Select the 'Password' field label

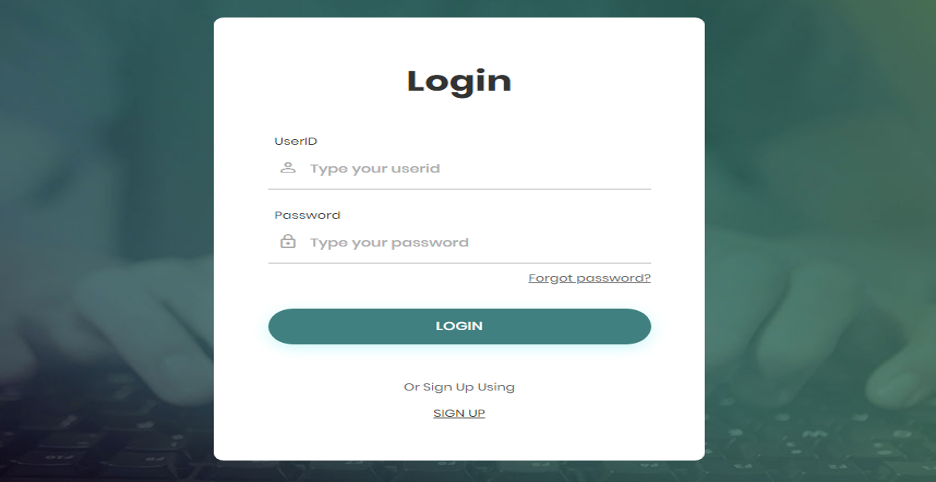[307, 215]
